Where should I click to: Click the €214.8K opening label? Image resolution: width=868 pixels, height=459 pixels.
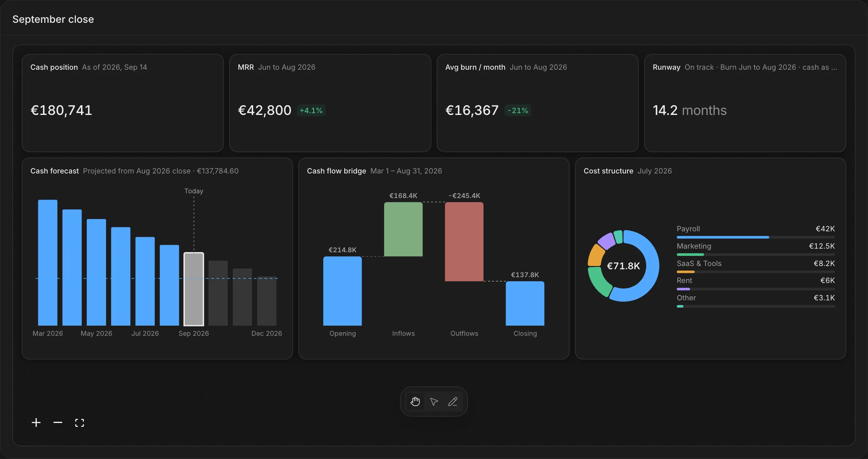pyautogui.click(x=342, y=250)
